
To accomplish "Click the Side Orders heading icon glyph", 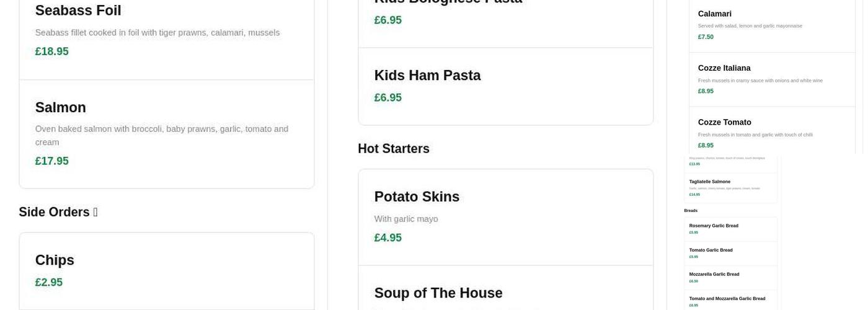I will tap(95, 212).
